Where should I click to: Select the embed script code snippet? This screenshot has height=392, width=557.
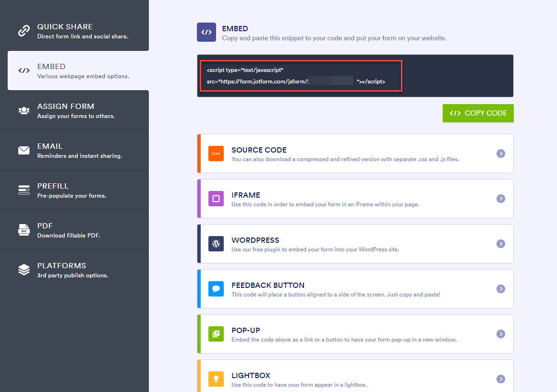(x=301, y=75)
